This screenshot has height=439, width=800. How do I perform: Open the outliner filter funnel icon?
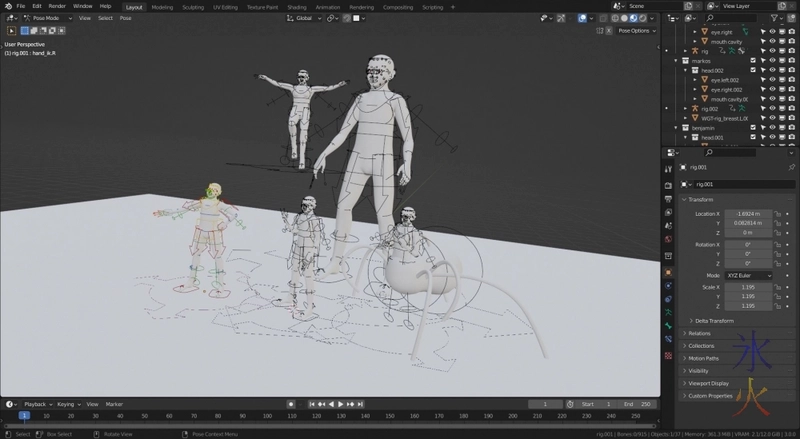pyautogui.click(x=772, y=19)
